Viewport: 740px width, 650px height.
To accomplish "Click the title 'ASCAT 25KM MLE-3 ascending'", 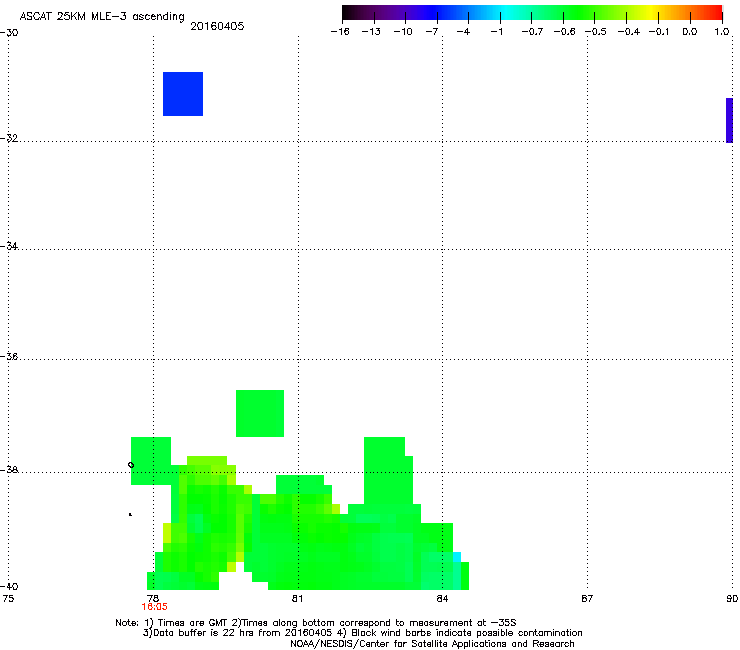I will pyautogui.click(x=102, y=17).
